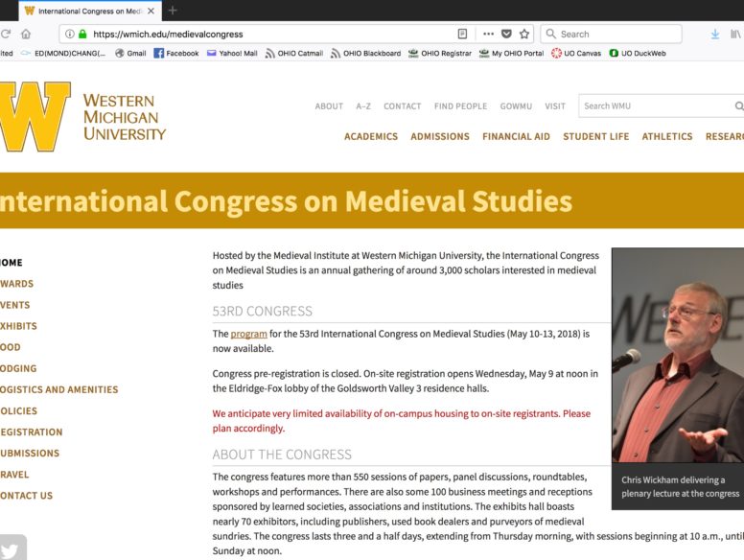Click the '53RD CONGRESS' heading
This screenshot has height=560, width=744.
point(263,312)
